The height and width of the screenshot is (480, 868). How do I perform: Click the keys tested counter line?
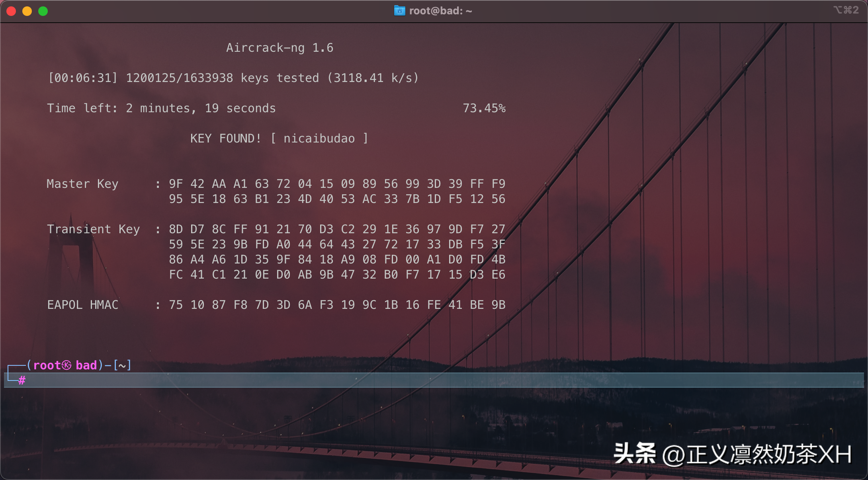(x=233, y=78)
